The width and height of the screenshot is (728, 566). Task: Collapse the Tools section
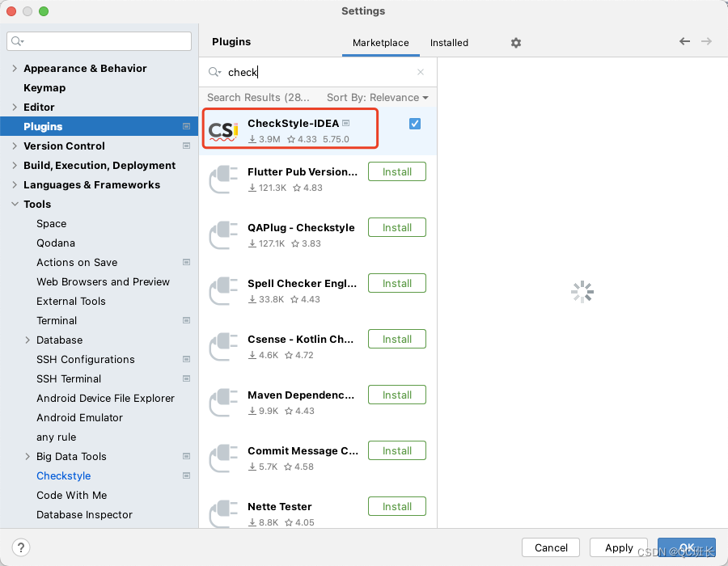[x=15, y=204]
